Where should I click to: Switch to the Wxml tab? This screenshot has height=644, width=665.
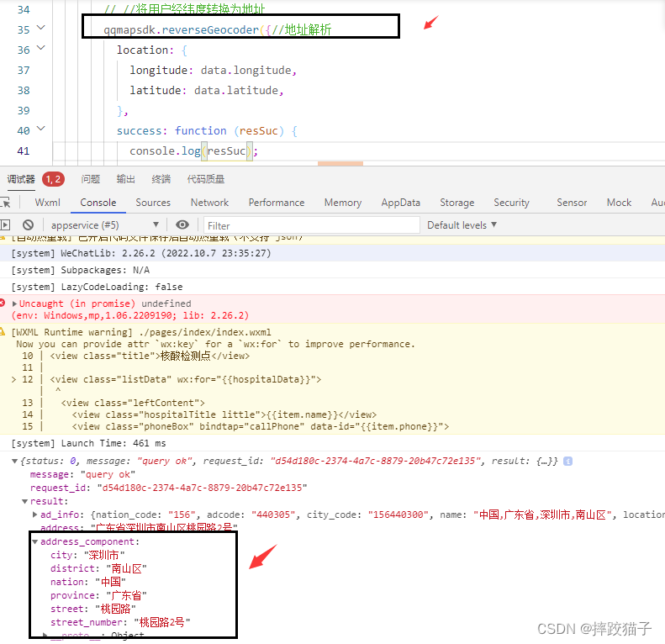click(x=47, y=203)
